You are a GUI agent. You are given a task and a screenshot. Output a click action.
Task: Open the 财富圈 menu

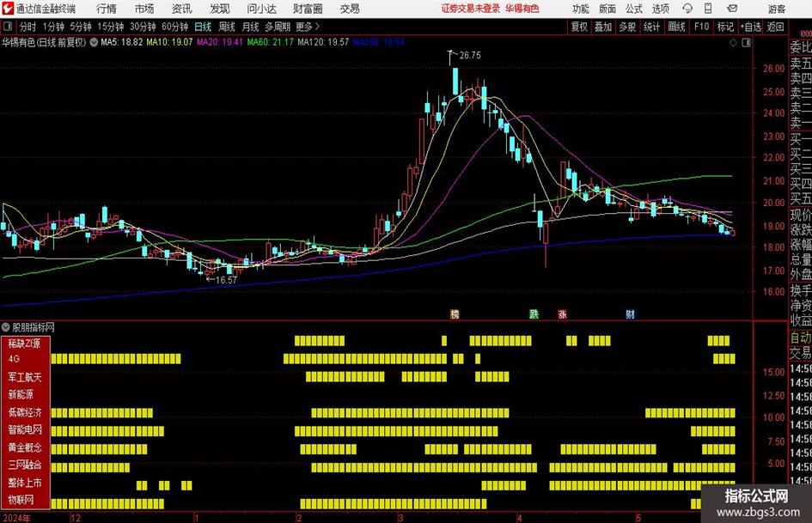point(308,9)
